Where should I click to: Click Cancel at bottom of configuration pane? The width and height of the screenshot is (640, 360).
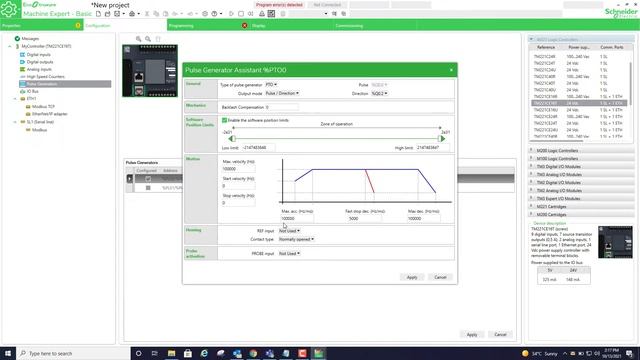[500, 334]
